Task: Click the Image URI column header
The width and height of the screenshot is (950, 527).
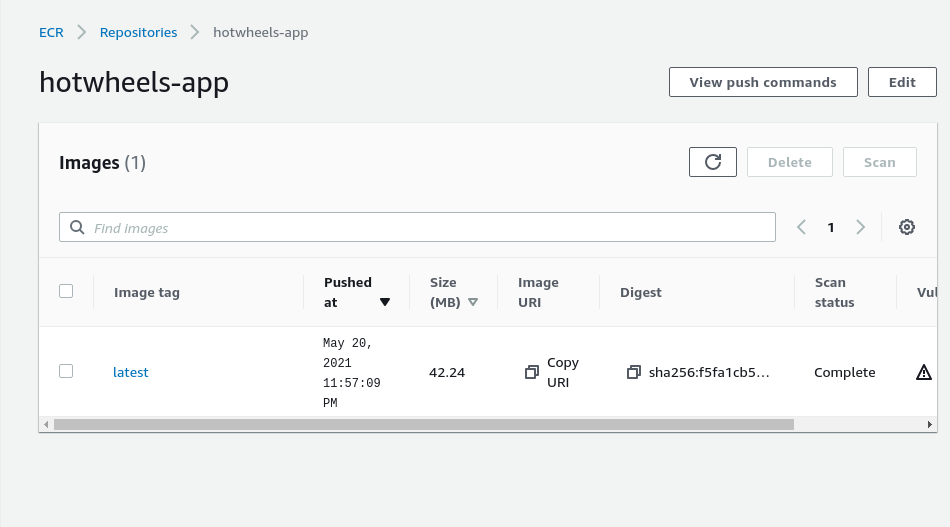Action: coord(538,292)
